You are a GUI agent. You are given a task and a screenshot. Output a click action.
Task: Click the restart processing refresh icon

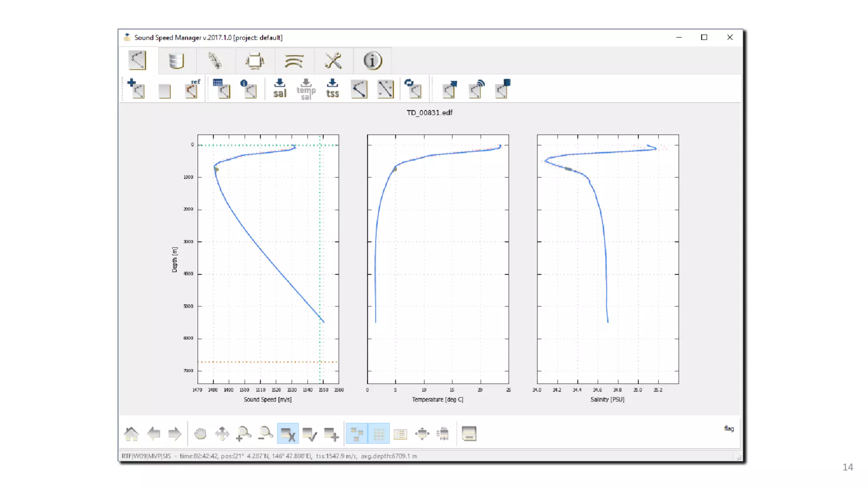(x=412, y=89)
